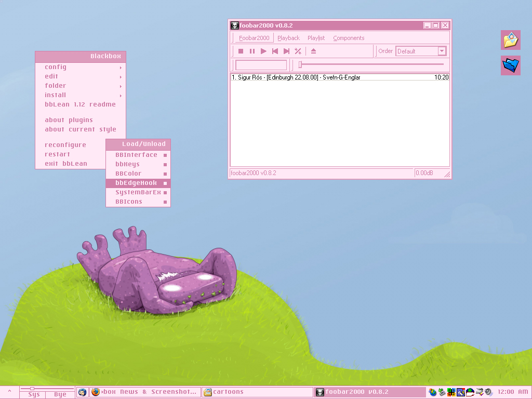Toggle the BBInterface plugin

pos(138,155)
